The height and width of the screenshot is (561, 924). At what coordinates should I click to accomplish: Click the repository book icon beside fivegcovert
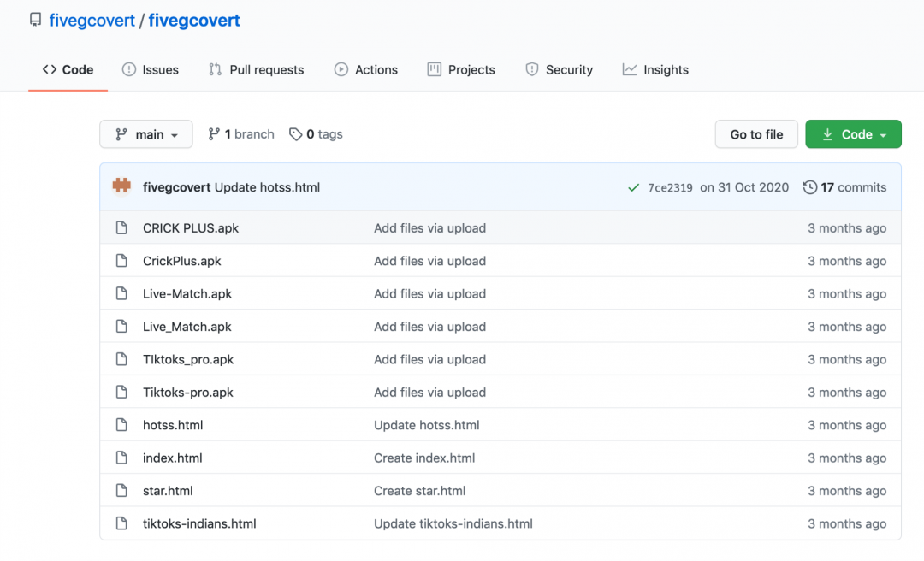click(x=35, y=20)
